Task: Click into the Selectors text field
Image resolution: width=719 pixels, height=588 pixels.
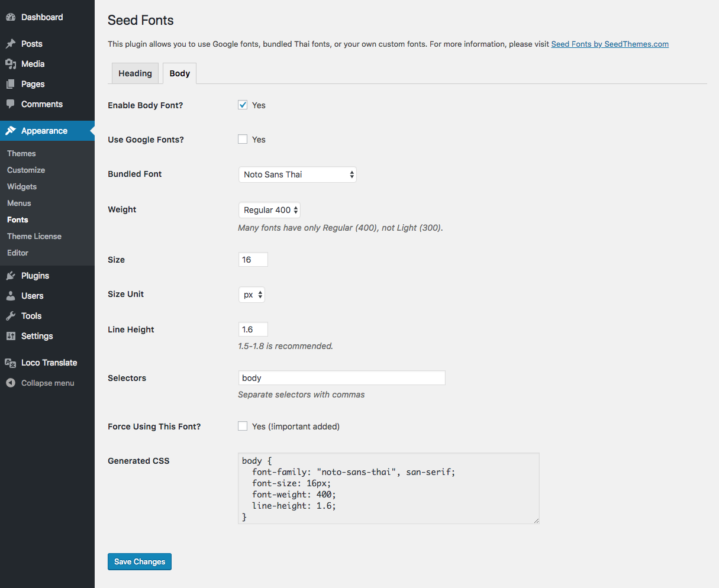Action: click(x=341, y=378)
